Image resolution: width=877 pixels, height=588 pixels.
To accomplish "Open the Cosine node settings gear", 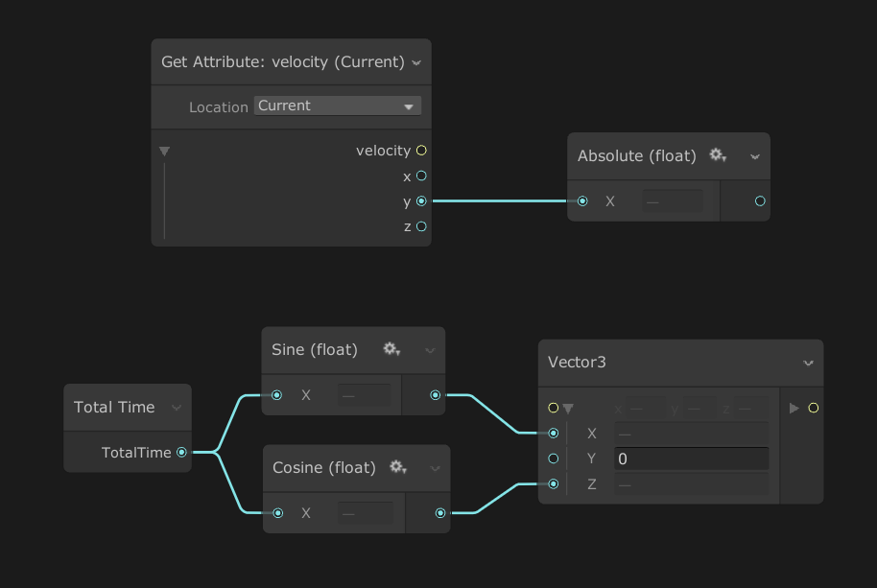I will click(396, 467).
